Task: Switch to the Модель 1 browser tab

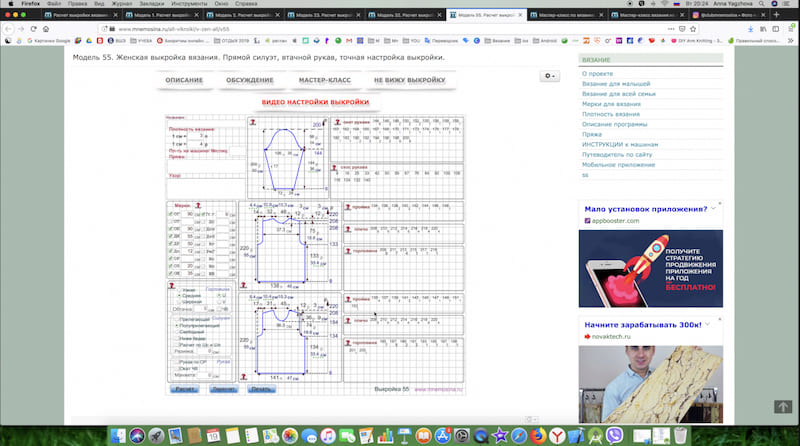Action: [x=161, y=15]
